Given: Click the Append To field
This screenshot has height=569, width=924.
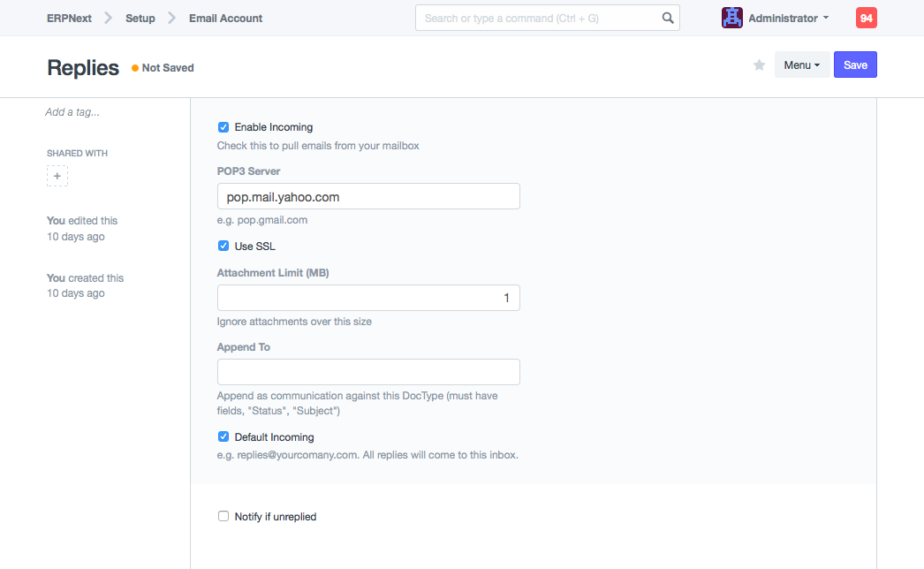Looking at the screenshot, I should point(368,372).
